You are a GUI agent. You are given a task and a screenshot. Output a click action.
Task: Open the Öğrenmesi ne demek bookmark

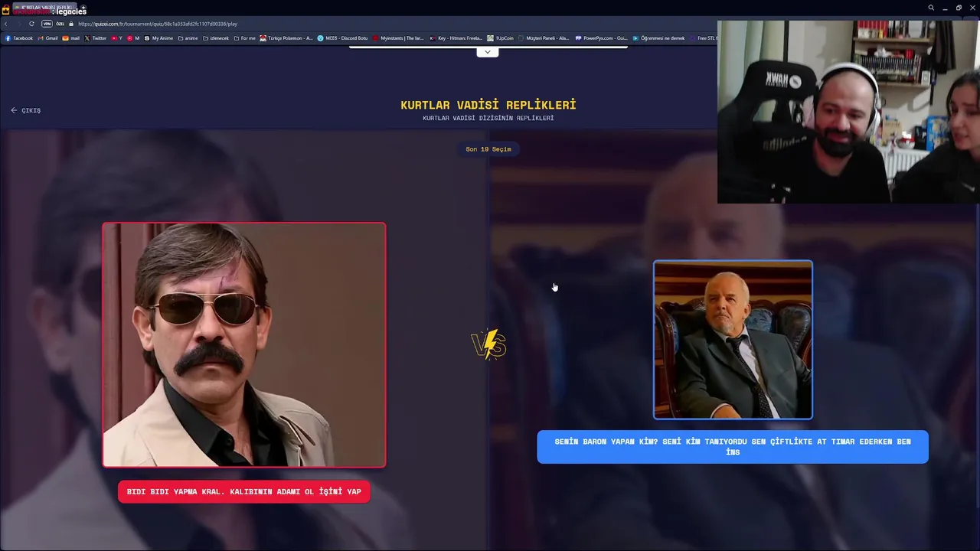[658, 38]
